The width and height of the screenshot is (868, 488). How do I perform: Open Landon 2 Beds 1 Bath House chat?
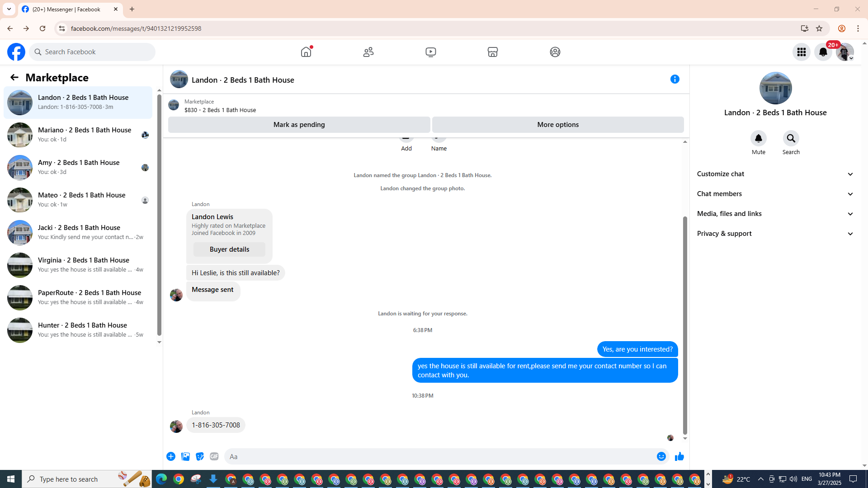pyautogui.click(x=78, y=102)
